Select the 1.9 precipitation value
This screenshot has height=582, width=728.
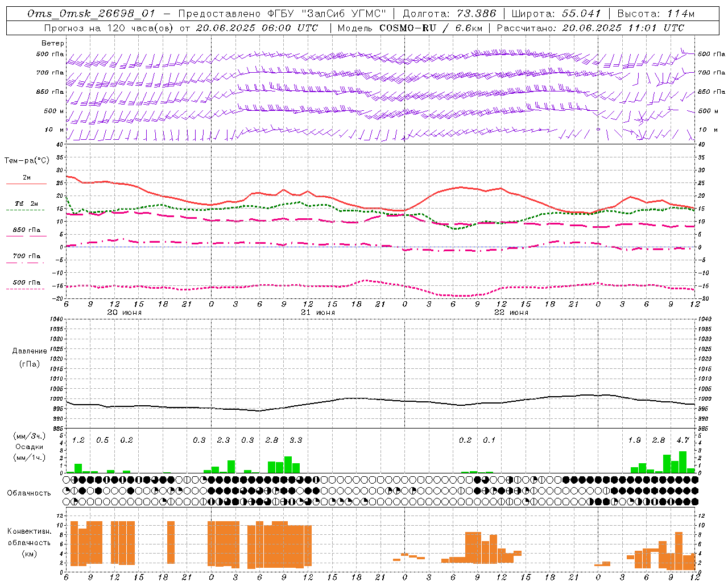[x=635, y=440]
